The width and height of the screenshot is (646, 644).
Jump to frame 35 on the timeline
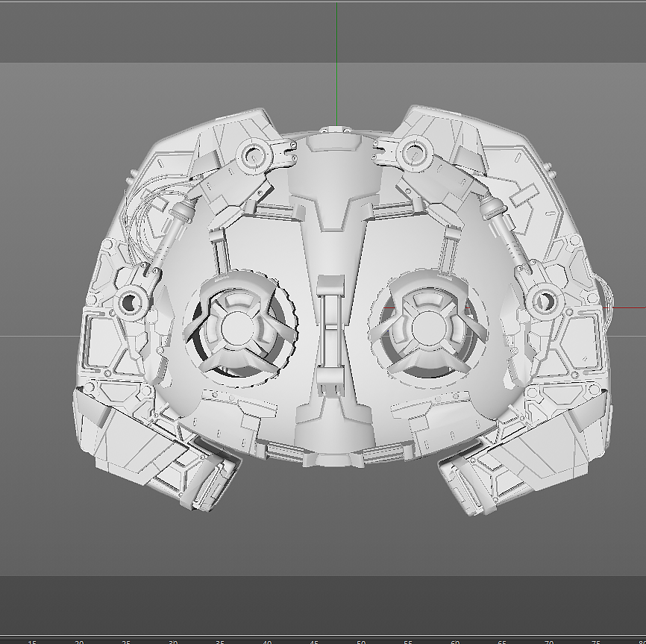220,642
